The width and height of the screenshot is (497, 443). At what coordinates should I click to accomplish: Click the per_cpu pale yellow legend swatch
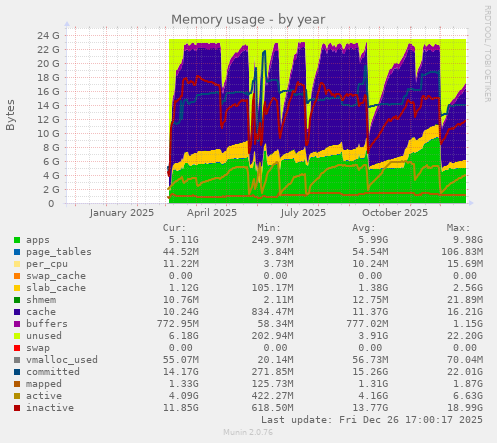tap(17, 264)
